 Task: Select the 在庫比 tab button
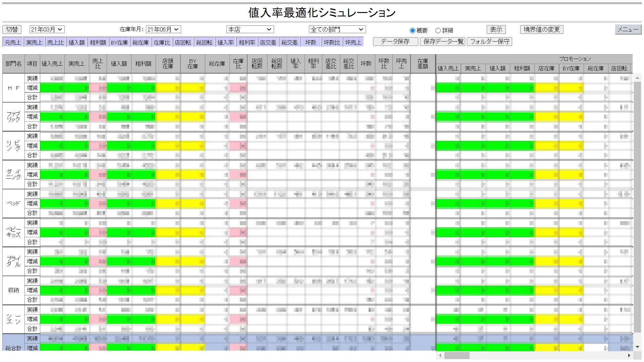click(x=162, y=42)
